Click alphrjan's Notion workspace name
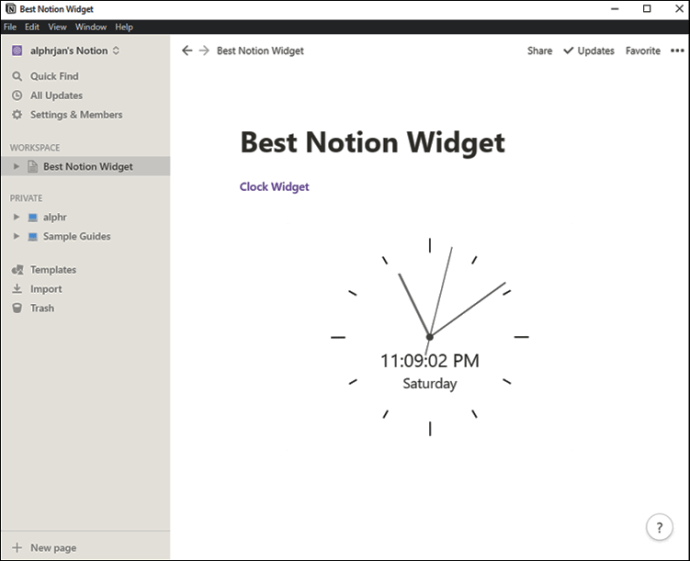The height and width of the screenshot is (561, 690). click(69, 51)
